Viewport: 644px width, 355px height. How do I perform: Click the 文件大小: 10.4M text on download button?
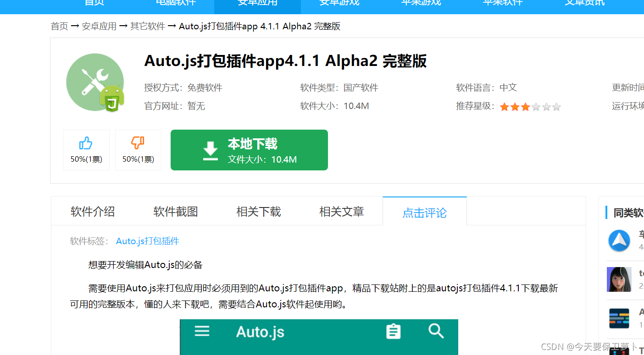click(x=262, y=159)
